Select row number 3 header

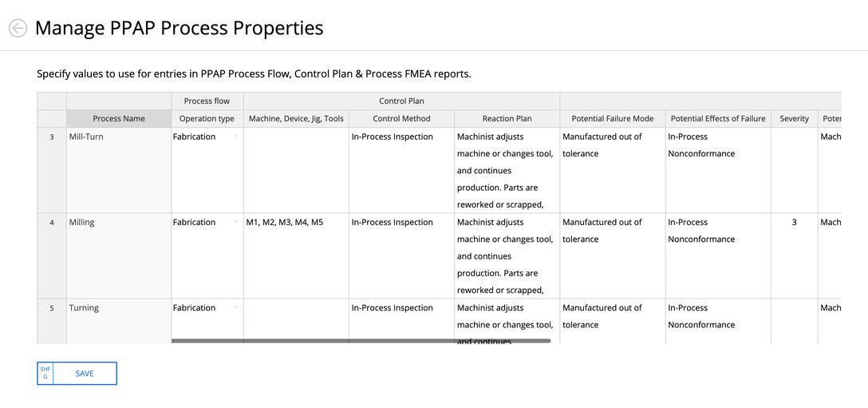[x=52, y=137]
